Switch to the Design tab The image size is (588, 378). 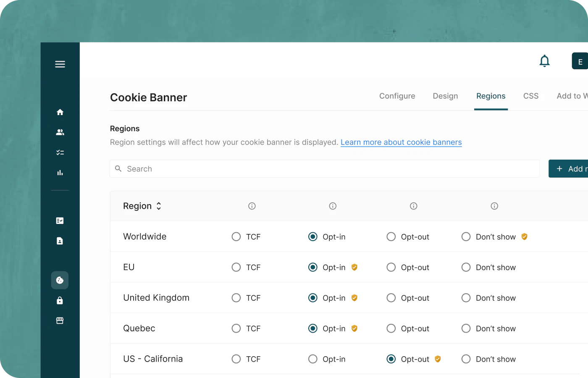pos(445,96)
